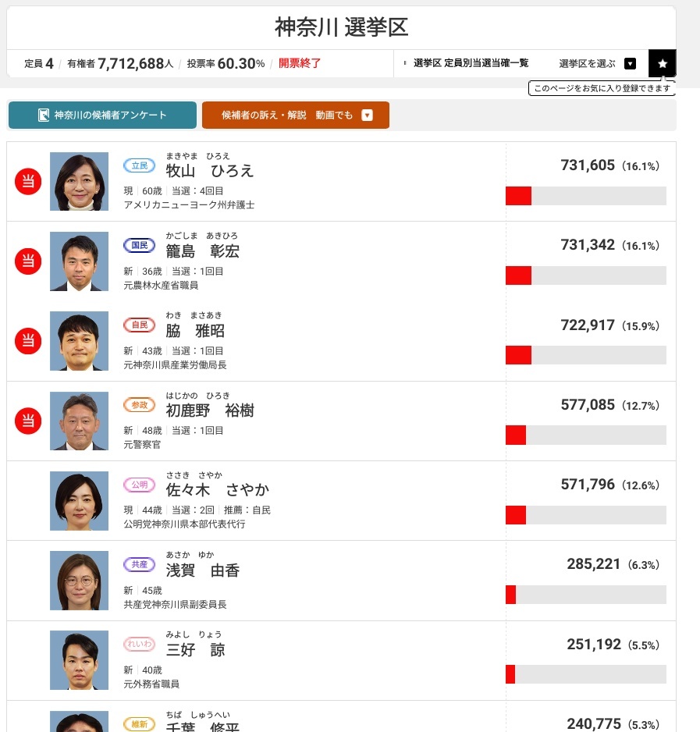
Task: Click the vote bar for 731,342 votes
Action: click(585, 275)
